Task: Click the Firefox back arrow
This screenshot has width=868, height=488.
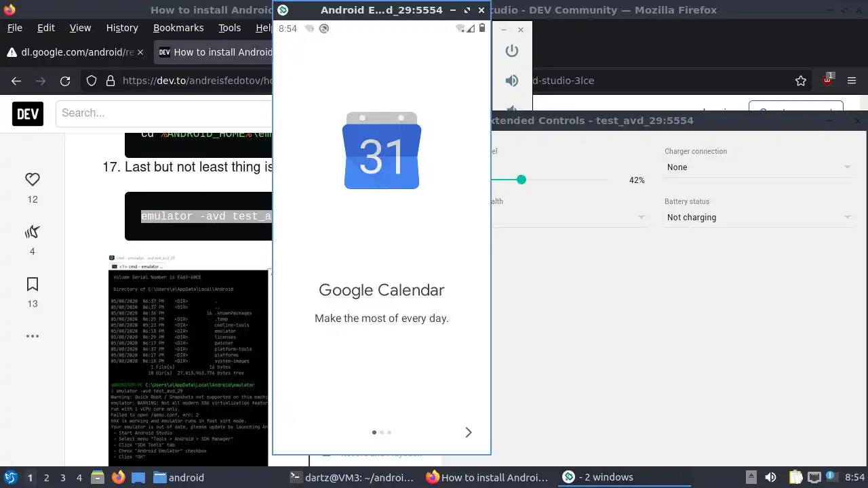Action: click(16, 81)
